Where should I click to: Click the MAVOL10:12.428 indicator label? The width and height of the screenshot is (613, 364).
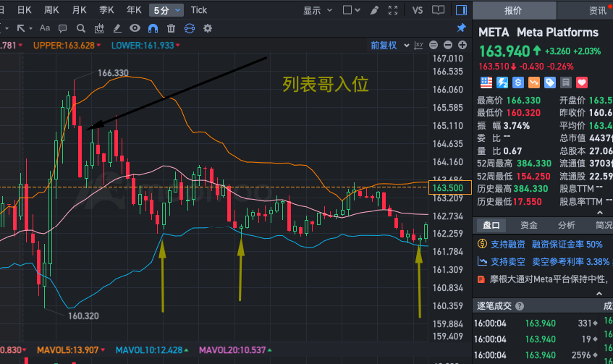pyautogui.click(x=149, y=350)
